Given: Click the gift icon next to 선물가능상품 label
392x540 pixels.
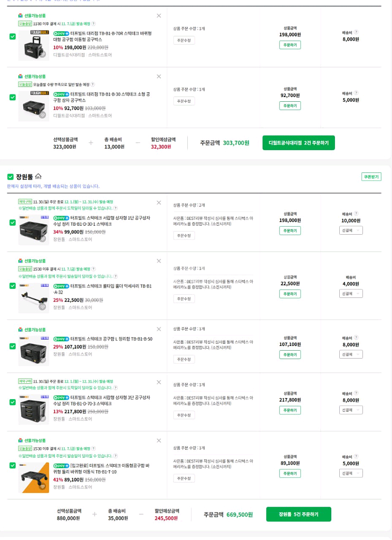Looking at the screenshot, I should (20, 14).
